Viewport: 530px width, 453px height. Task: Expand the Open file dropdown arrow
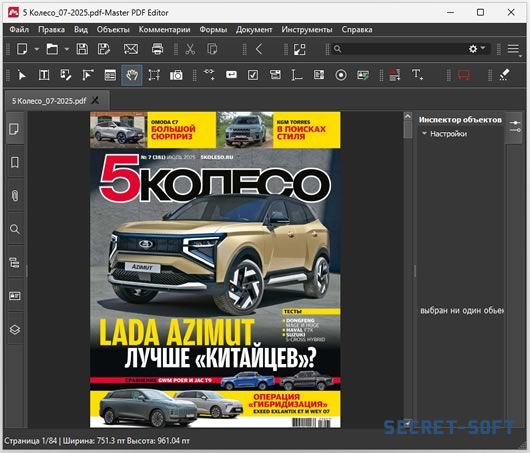[x=67, y=49]
